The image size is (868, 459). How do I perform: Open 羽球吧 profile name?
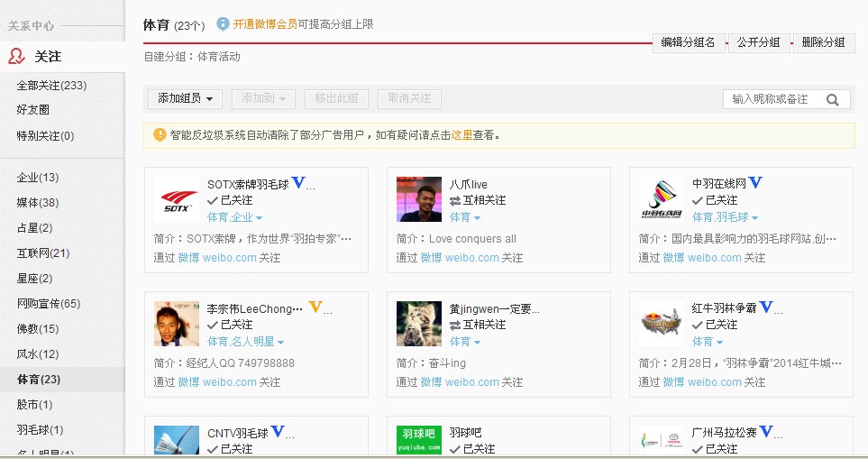(466, 433)
